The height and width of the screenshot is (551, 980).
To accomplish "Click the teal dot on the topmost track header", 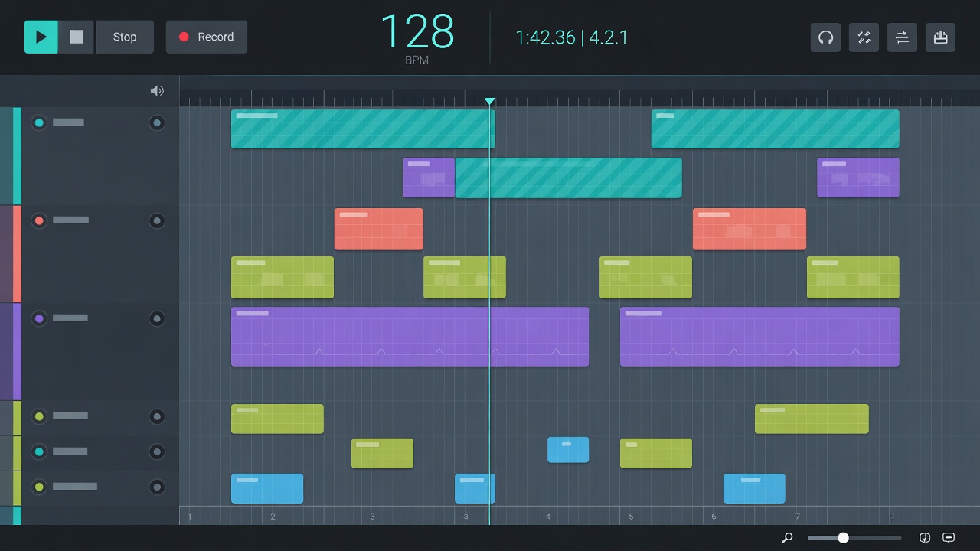I will click(x=39, y=122).
